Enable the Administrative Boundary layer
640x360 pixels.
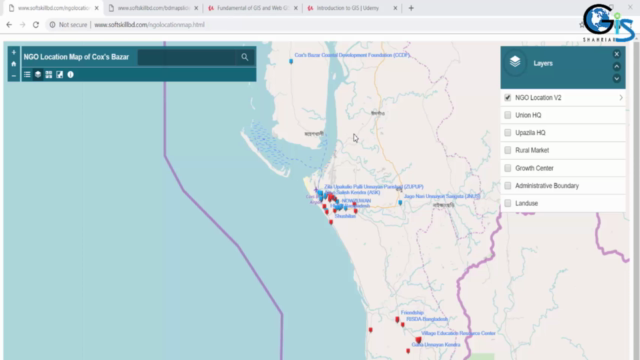507,186
